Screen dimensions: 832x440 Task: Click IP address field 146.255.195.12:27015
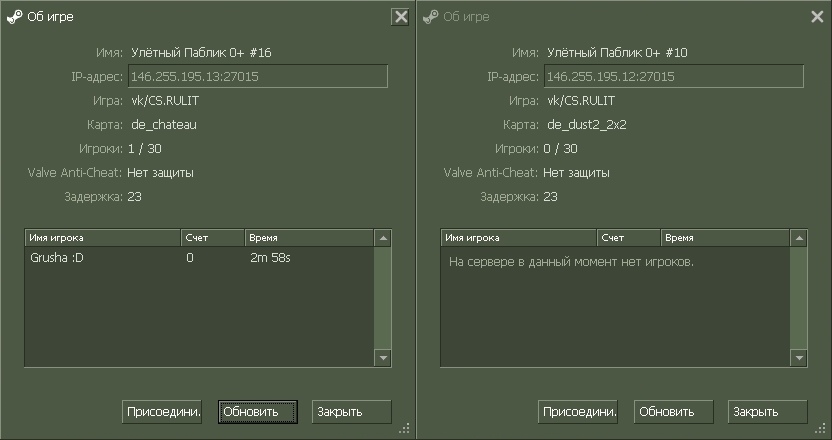673,77
